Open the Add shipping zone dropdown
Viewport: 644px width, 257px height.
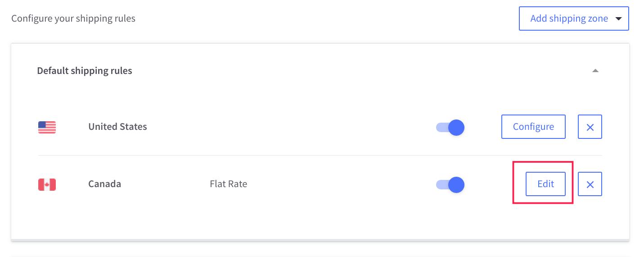tap(569, 18)
